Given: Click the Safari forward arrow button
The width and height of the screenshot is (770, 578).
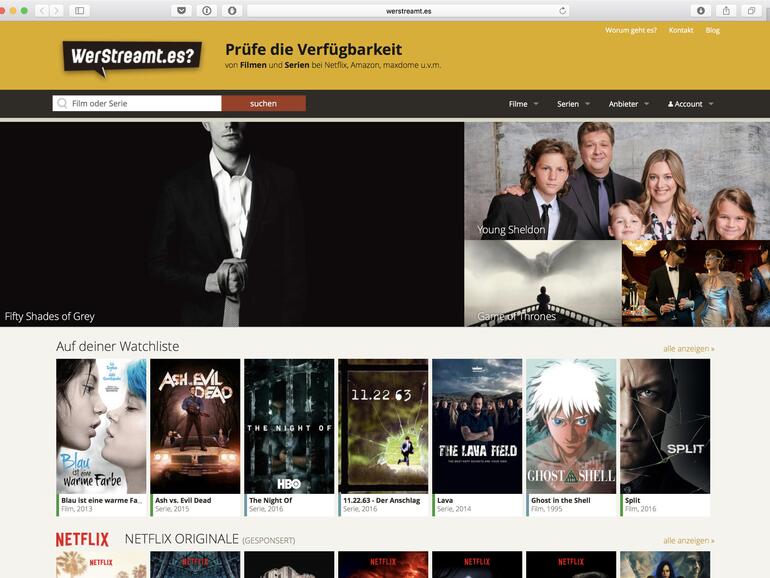Looking at the screenshot, I should [x=57, y=10].
